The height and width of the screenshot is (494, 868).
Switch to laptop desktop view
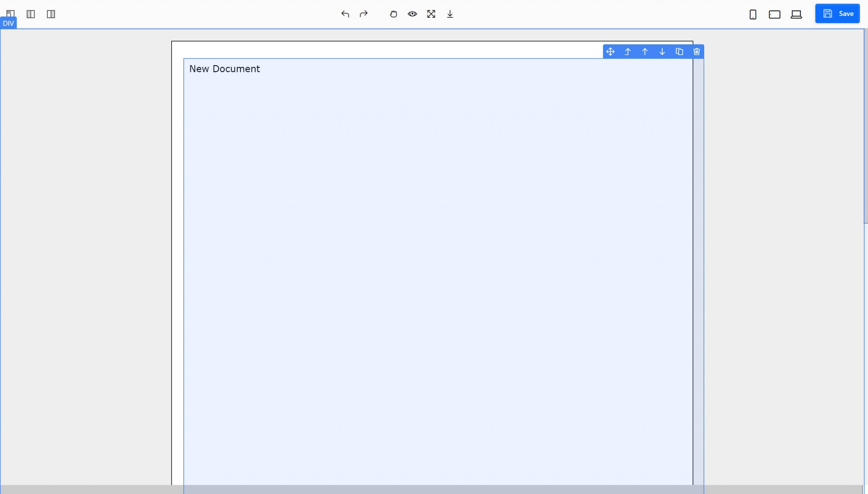(796, 15)
